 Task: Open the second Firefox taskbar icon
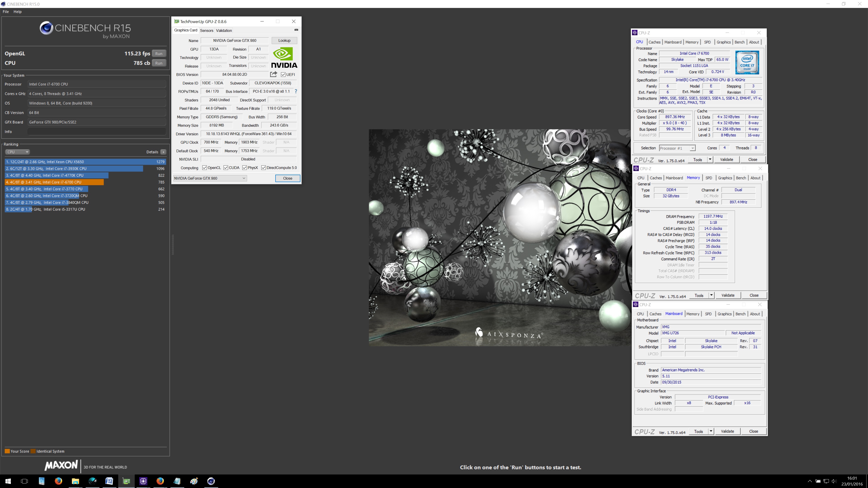pos(160,481)
